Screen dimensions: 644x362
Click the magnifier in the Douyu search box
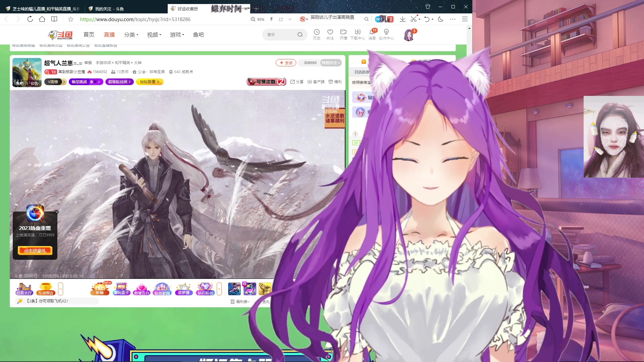pos(300,35)
